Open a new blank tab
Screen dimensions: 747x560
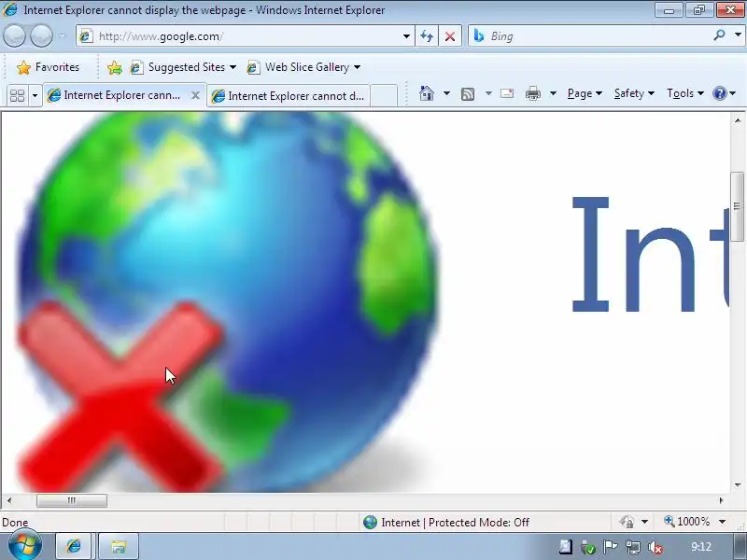coord(384,96)
